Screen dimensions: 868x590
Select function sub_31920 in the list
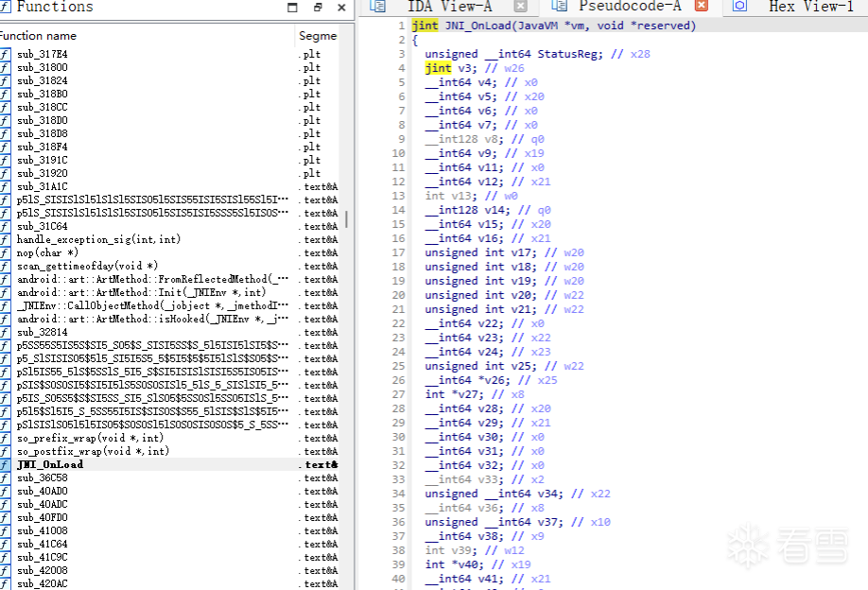coord(42,173)
